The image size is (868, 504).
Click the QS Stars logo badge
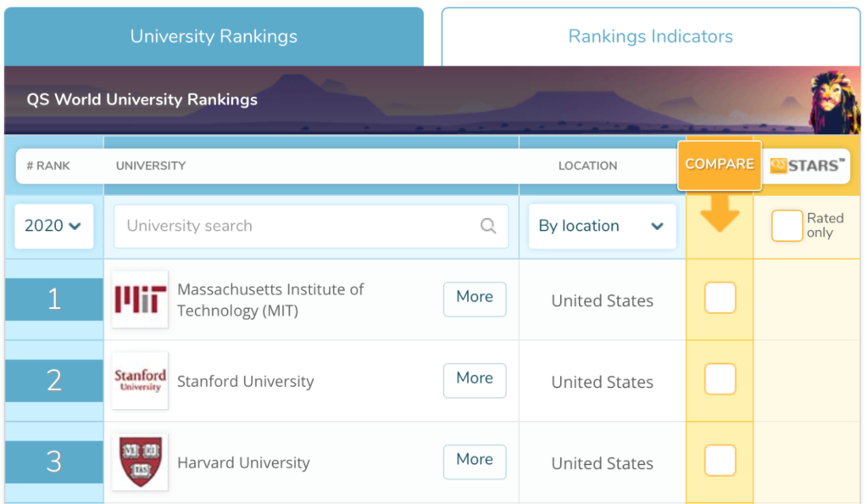coord(808,165)
